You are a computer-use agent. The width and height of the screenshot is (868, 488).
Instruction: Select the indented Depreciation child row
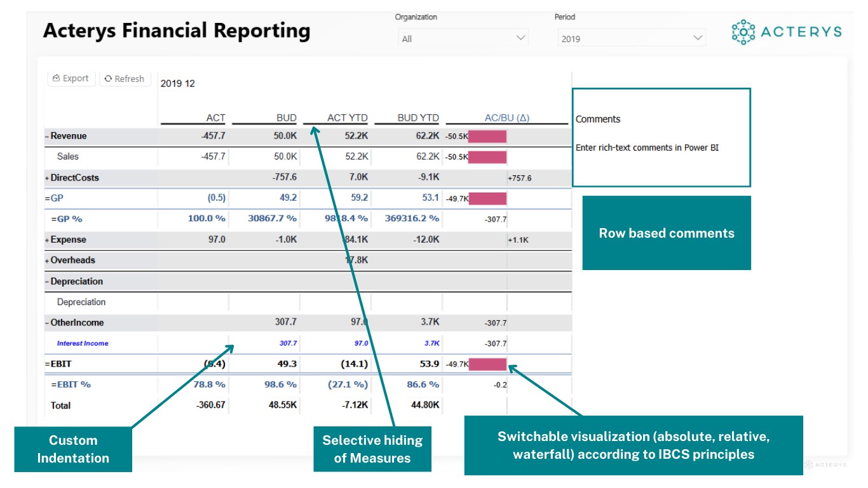(81, 302)
